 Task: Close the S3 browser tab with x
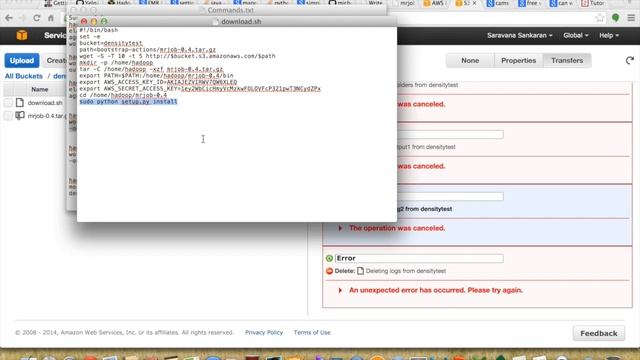474,3
